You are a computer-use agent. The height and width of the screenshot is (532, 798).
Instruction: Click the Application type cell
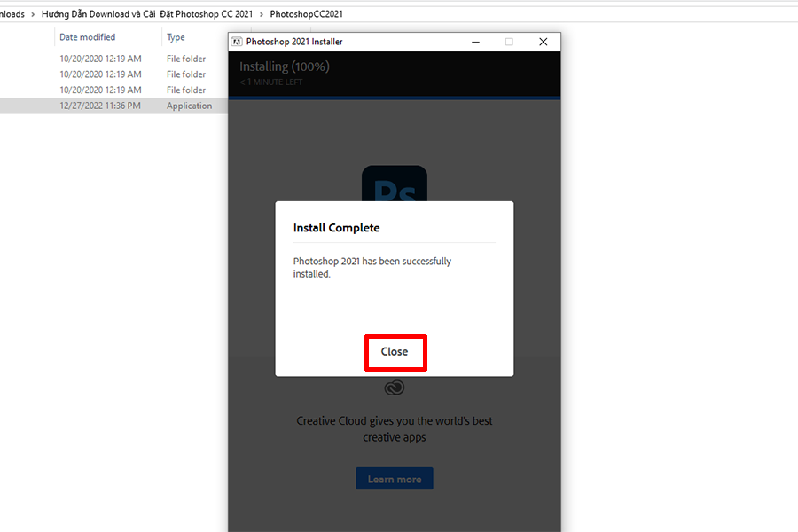point(190,106)
